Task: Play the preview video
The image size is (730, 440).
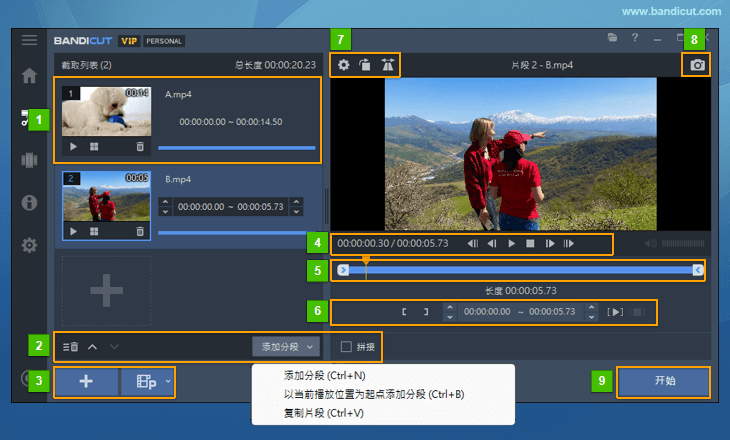Action: click(x=511, y=244)
